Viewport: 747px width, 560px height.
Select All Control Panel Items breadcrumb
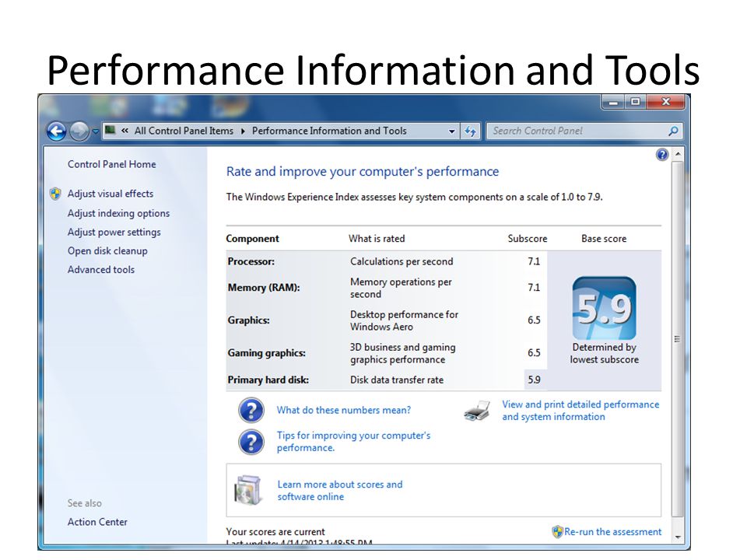tap(184, 131)
